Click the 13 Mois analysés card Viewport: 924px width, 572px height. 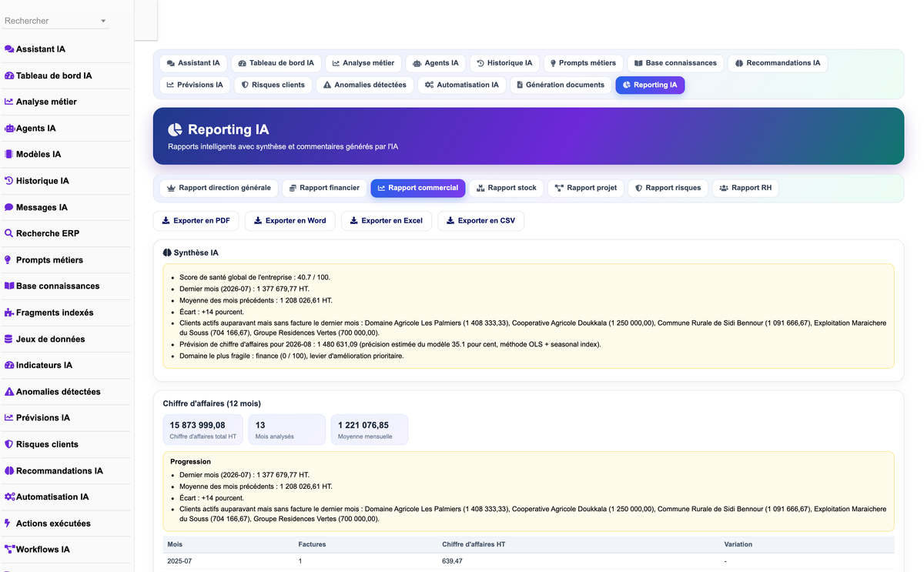[x=286, y=430]
